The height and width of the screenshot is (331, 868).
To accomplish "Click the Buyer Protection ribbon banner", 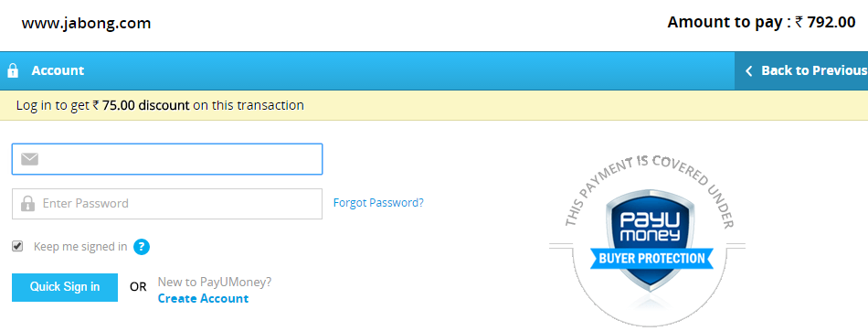I will pyautogui.click(x=652, y=259).
